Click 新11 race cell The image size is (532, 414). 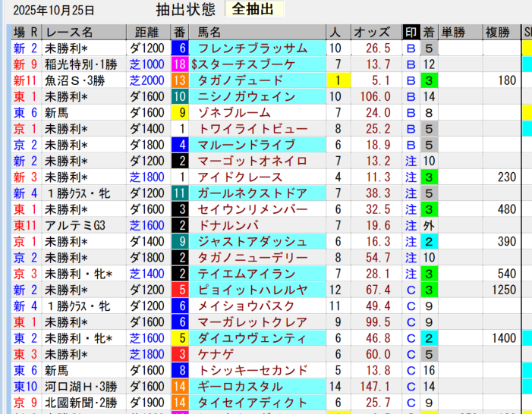click(x=26, y=80)
